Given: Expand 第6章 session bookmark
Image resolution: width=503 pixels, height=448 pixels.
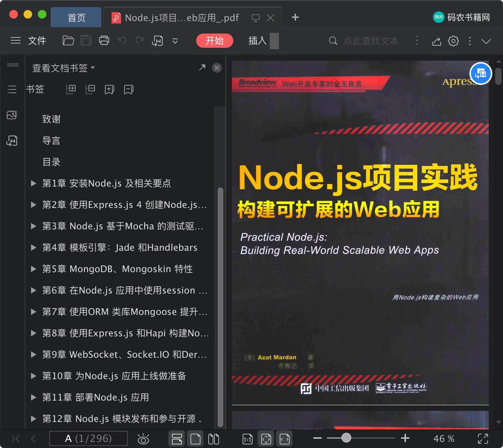Looking at the screenshot, I should (34, 290).
